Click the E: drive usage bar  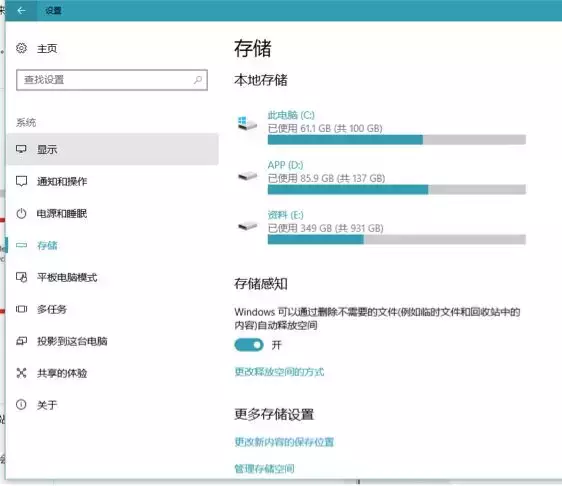coord(397,239)
